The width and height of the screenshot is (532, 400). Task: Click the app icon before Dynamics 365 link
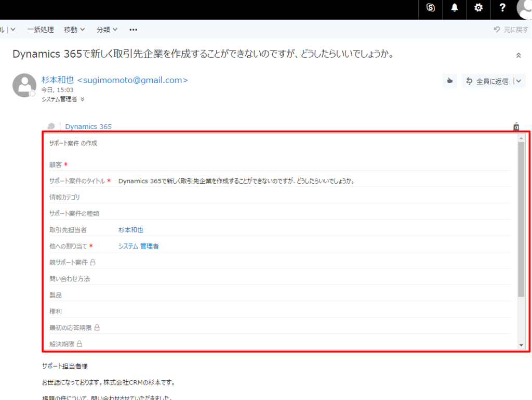click(x=51, y=126)
